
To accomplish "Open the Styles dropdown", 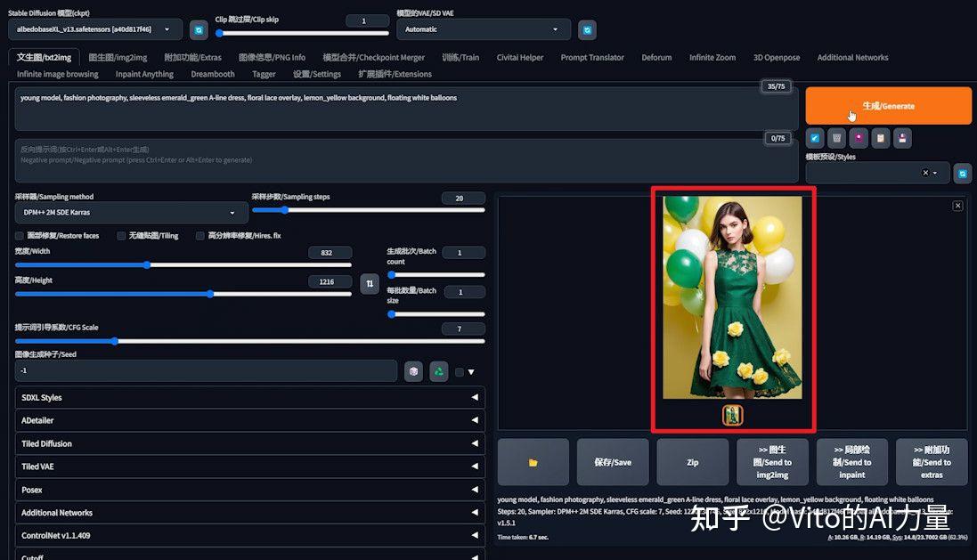I will 877,173.
